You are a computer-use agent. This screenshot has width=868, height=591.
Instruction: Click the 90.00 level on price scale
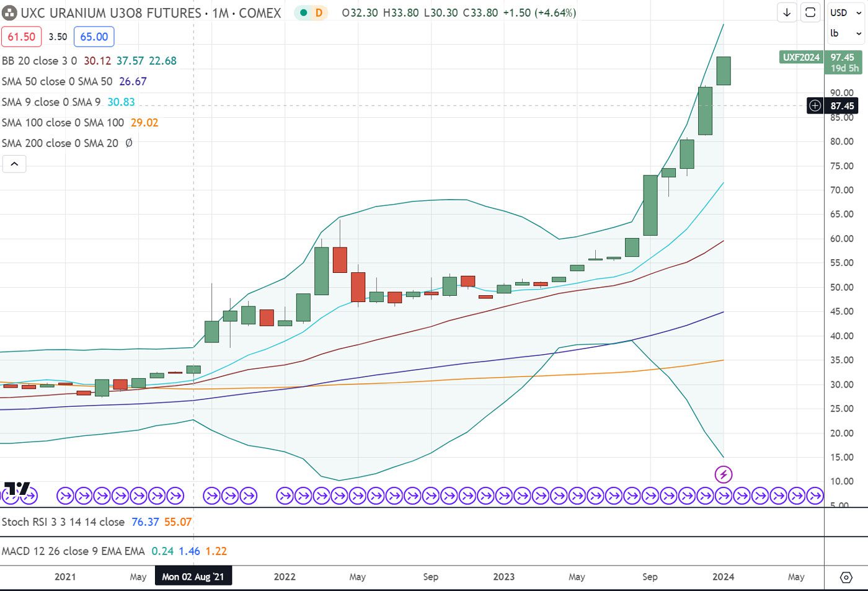click(x=842, y=93)
